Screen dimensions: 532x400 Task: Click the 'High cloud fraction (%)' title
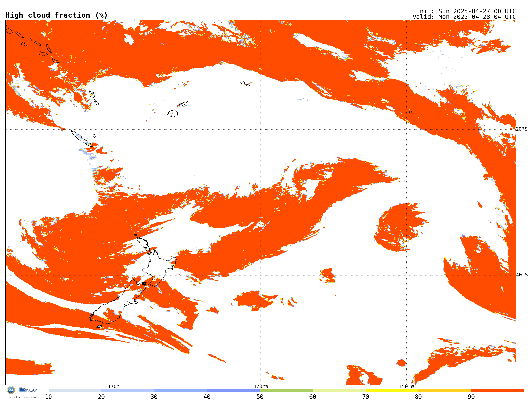point(57,15)
